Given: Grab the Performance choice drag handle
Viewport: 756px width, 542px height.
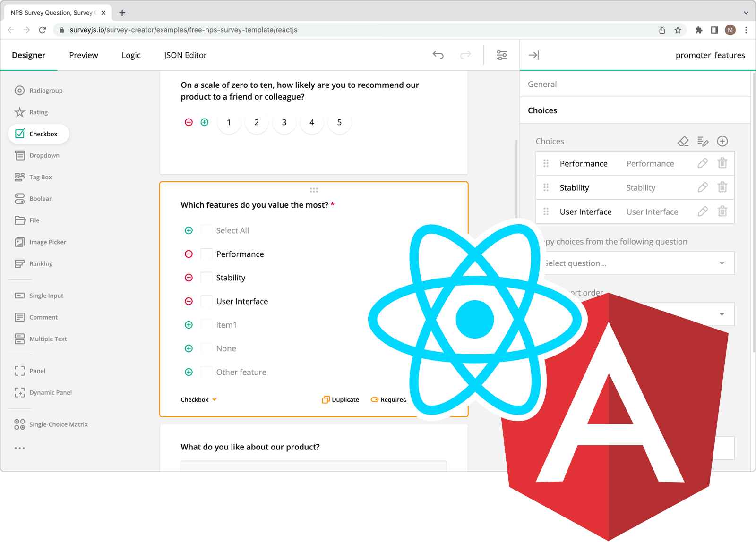Looking at the screenshot, I should tap(546, 163).
